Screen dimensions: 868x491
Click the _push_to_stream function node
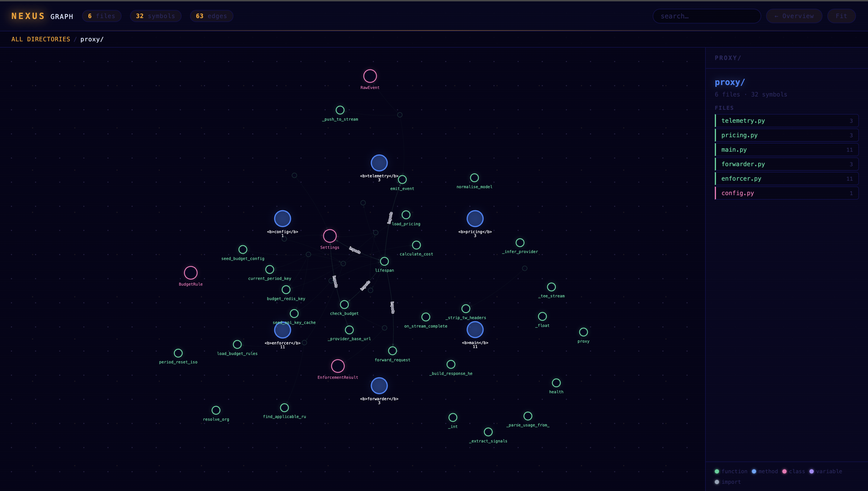point(340,110)
